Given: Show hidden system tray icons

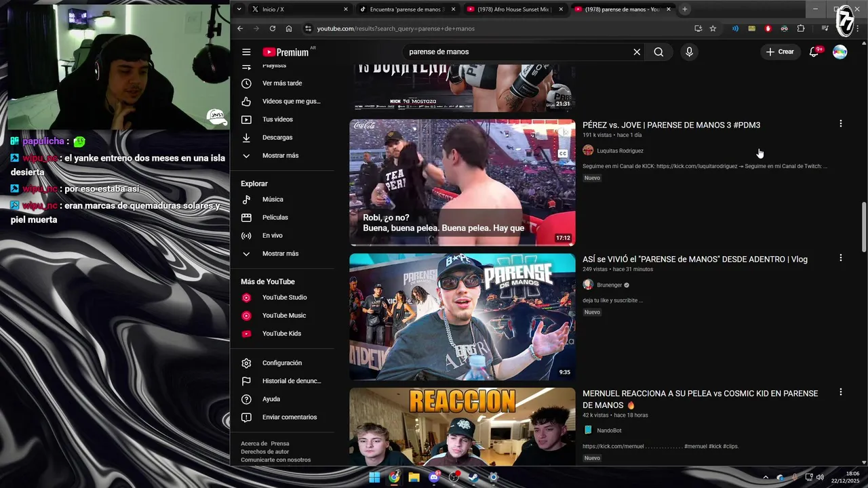Looking at the screenshot, I should coord(766,477).
